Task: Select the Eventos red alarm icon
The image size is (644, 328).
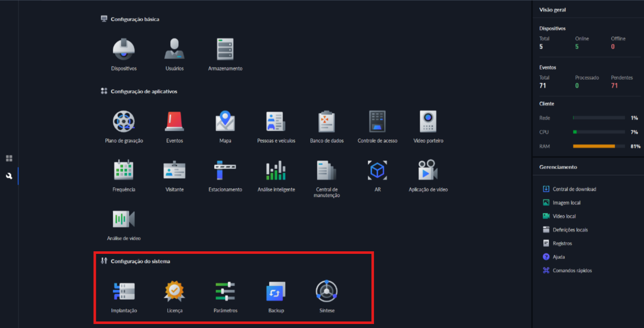Action: tap(174, 122)
